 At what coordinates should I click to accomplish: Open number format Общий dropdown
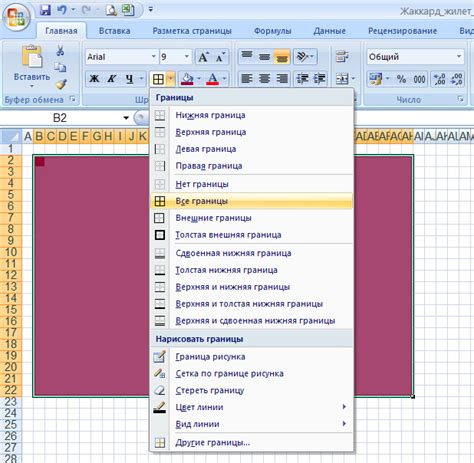pyautogui.click(x=459, y=57)
